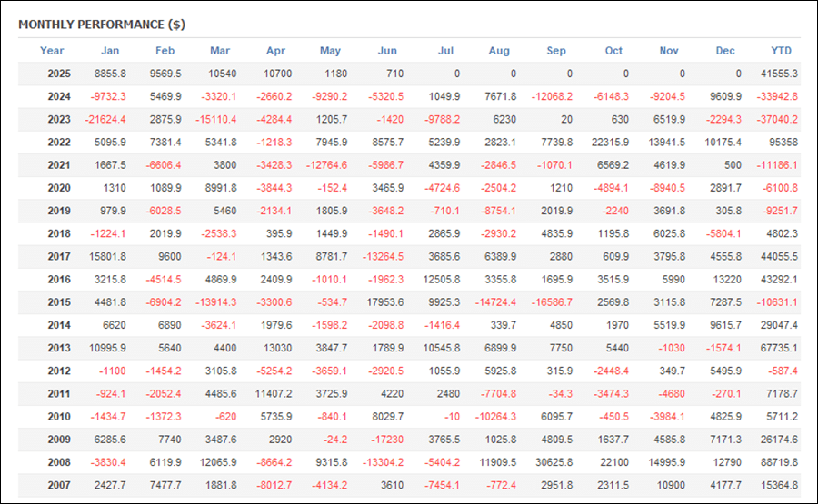This screenshot has height=504, width=818.
Task: Select the 2012 year row label
Action: tap(59, 371)
